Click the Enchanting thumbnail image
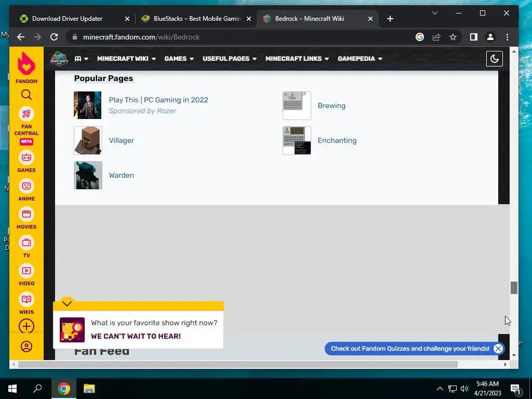The width and height of the screenshot is (532, 399). [x=297, y=140]
